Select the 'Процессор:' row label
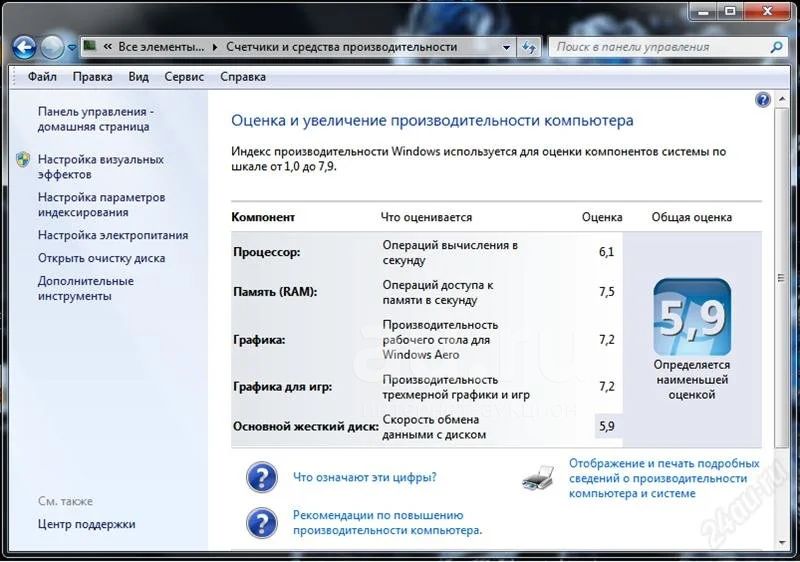Image resolution: width=800 pixels, height=562 pixels. [266, 252]
